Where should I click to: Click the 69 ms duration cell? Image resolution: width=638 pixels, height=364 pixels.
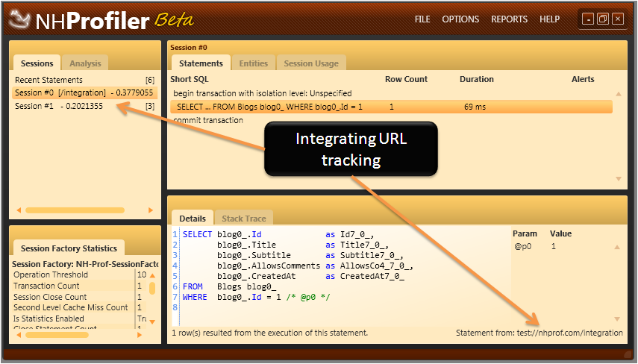click(x=475, y=107)
